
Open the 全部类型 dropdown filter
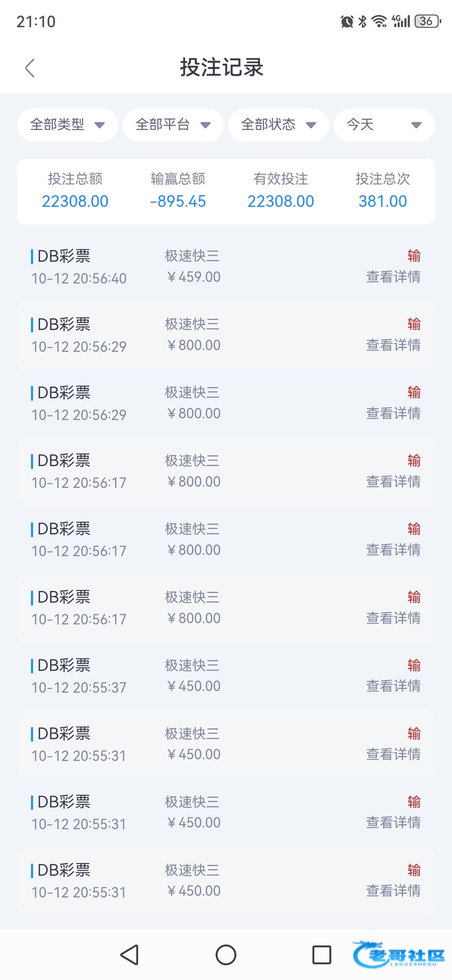pyautogui.click(x=67, y=125)
